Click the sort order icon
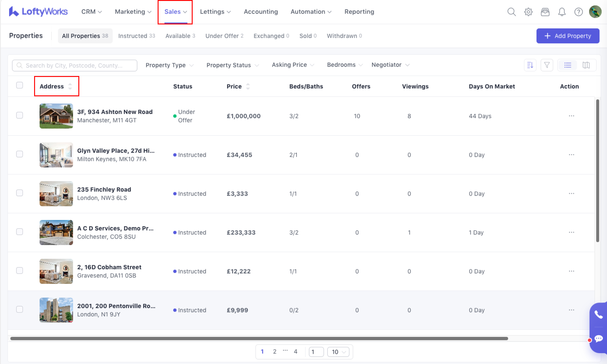The width and height of the screenshot is (607, 364). pyautogui.click(x=530, y=65)
